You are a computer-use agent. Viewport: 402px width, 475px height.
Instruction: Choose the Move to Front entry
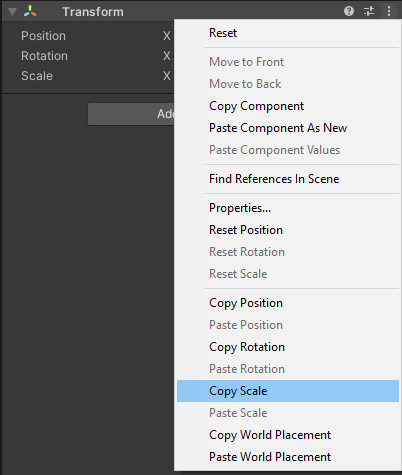click(x=288, y=62)
